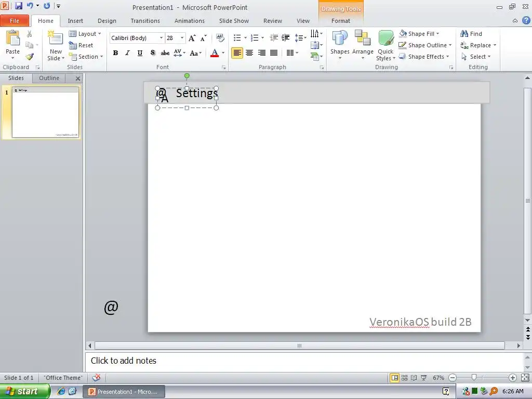
Task: Select the Format Painter brush
Action: 30,57
